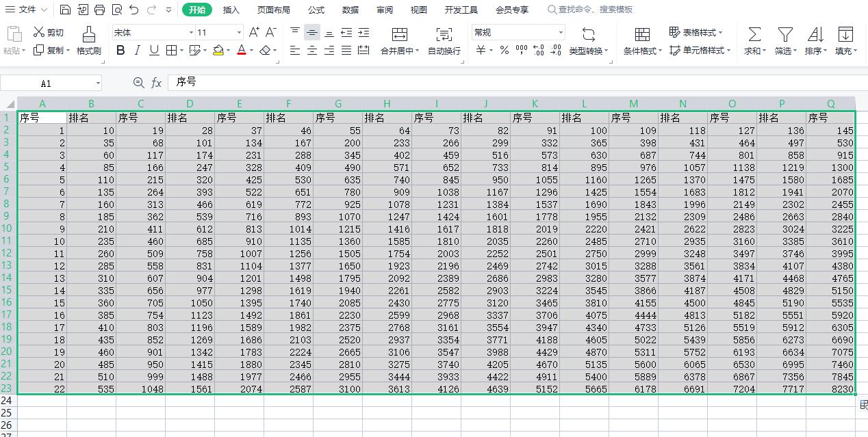The width and height of the screenshot is (868, 437).
Task: Toggle Bold formatting
Action: click(120, 50)
